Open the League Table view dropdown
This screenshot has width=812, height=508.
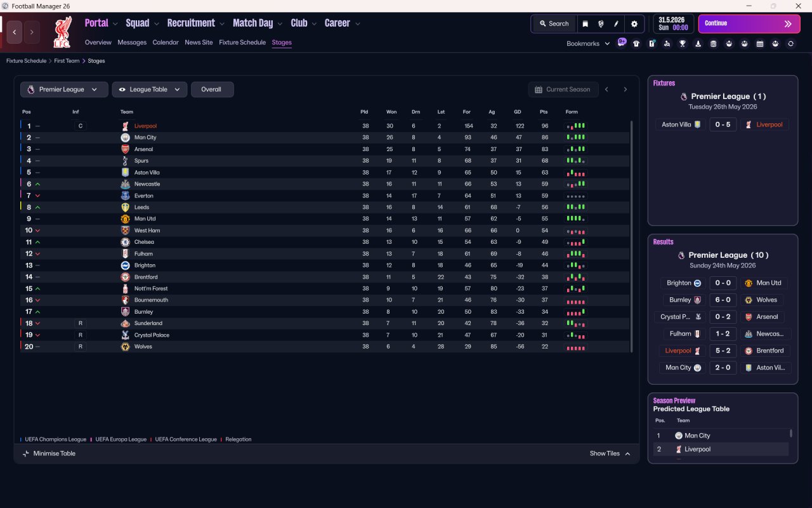[x=150, y=90]
